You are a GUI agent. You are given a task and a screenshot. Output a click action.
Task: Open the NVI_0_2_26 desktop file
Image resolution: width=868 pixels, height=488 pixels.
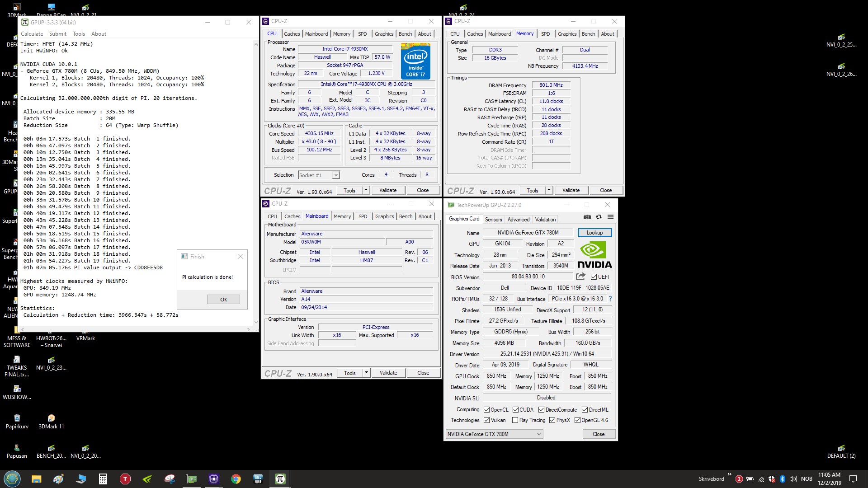(841, 69)
